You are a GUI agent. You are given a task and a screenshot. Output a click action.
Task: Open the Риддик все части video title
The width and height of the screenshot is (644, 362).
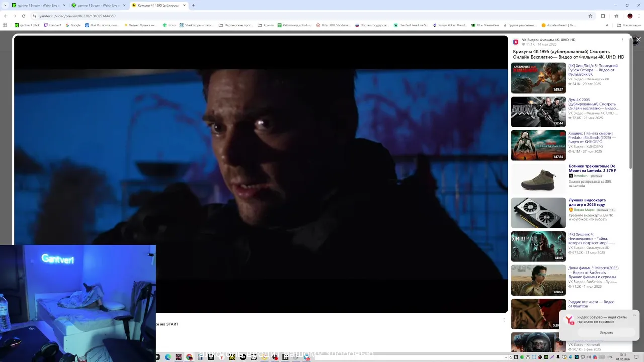591,304
